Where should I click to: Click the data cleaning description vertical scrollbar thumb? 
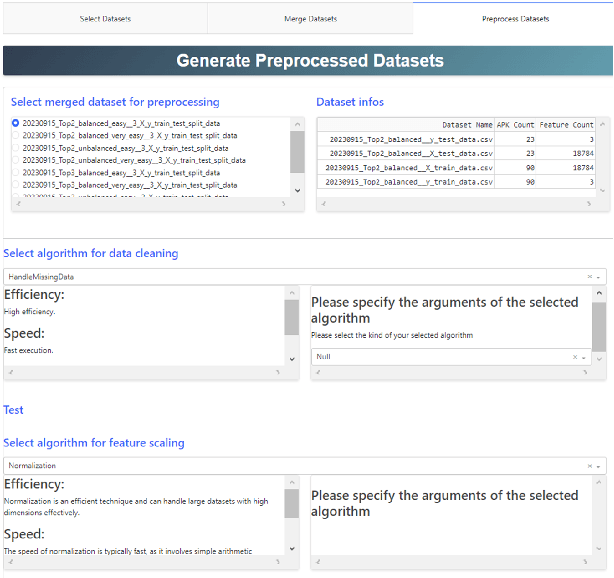(x=291, y=317)
